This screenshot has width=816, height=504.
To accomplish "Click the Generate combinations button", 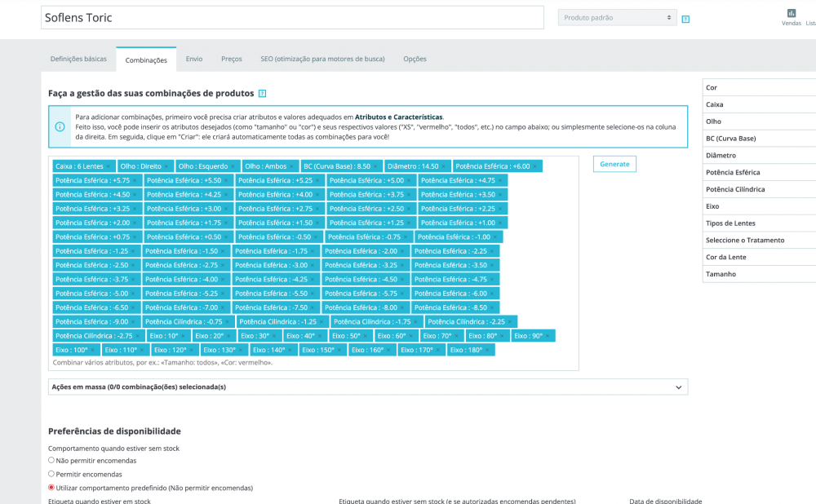I will coord(614,164).
